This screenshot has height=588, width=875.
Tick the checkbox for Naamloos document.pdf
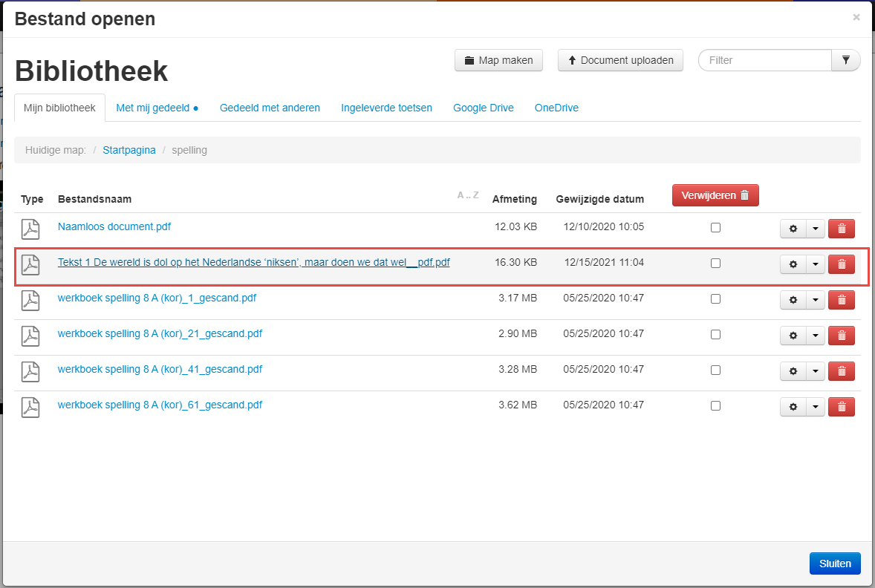[715, 228]
